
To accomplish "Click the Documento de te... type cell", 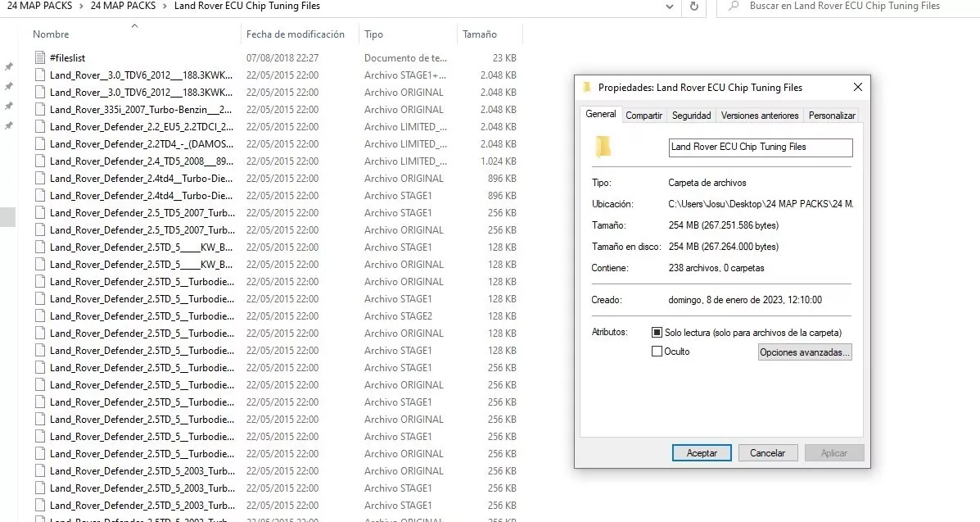I will click(405, 57).
